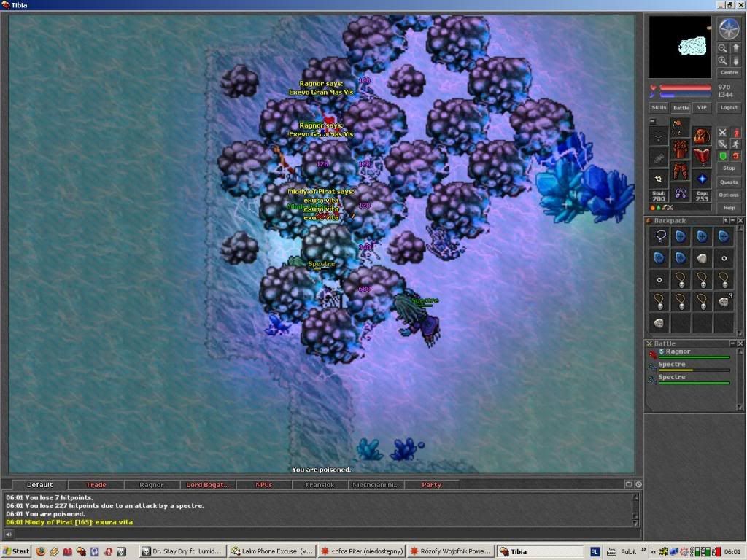Screen dimensions: 747x560
Task: Select the boots equipment slot
Action: [681, 192]
